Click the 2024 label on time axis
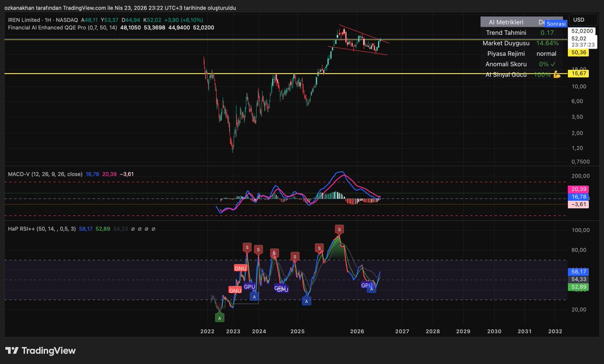 point(259,332)
